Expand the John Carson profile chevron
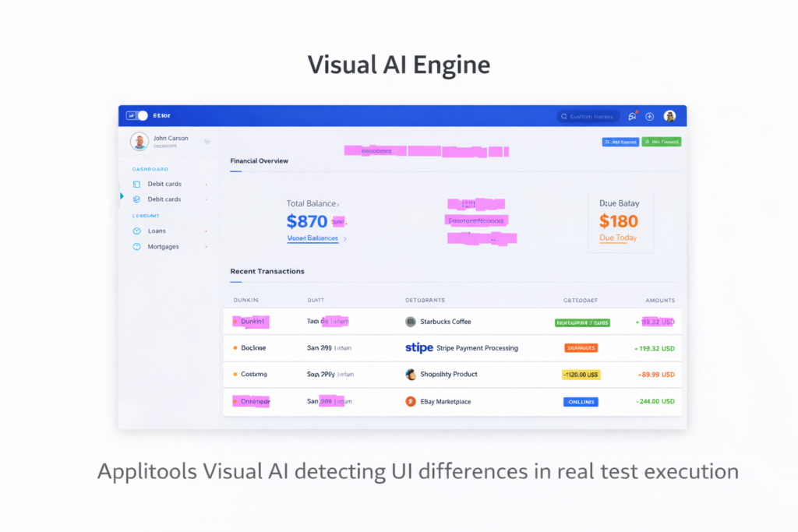This screenshot has height=532, width=798. point(206,142)
